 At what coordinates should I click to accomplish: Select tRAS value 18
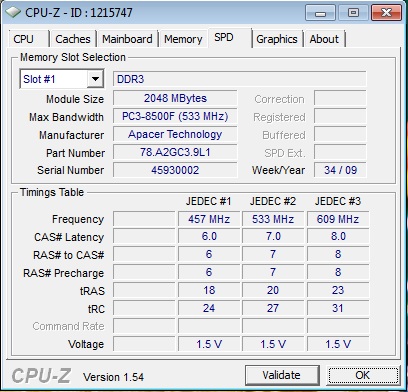coord(209,290)
